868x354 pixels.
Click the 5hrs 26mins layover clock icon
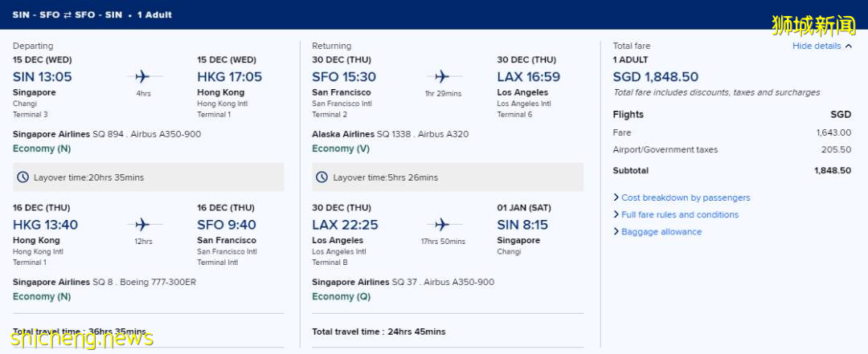(x=321, y=177)
